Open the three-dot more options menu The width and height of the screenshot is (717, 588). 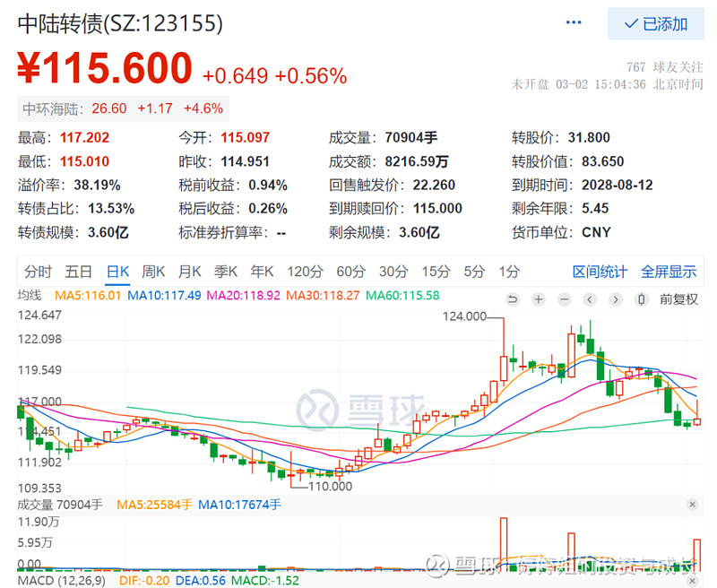(x=574, y=22)
